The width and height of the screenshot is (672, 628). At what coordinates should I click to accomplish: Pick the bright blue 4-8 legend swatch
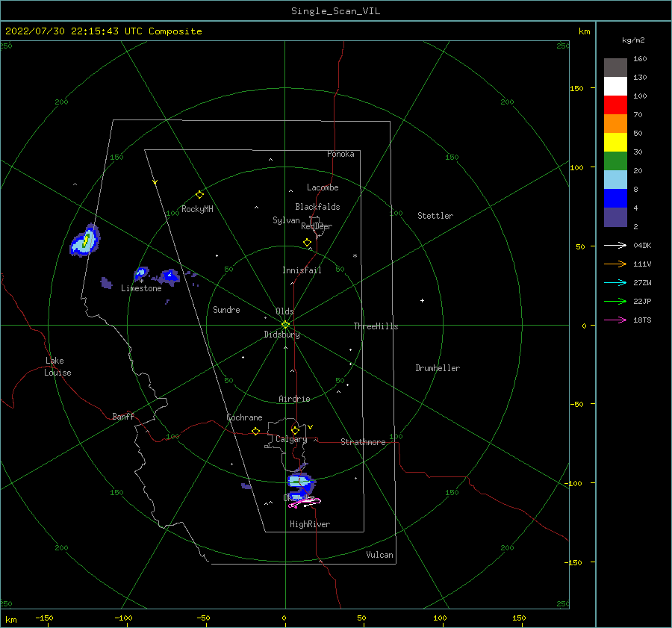pos(615,199)
